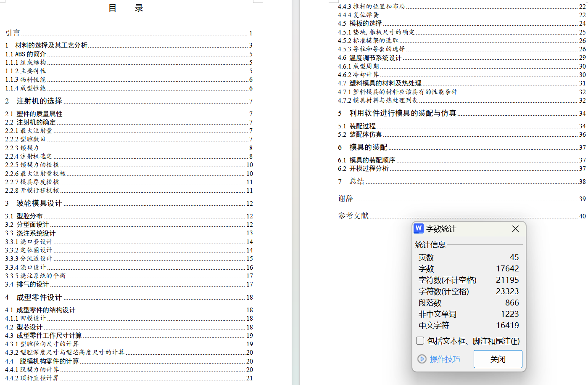This screenshot has height=385, width=588.
Task: Select entry 3.3 浇注系统设计
Action: (x=129, y=233)
